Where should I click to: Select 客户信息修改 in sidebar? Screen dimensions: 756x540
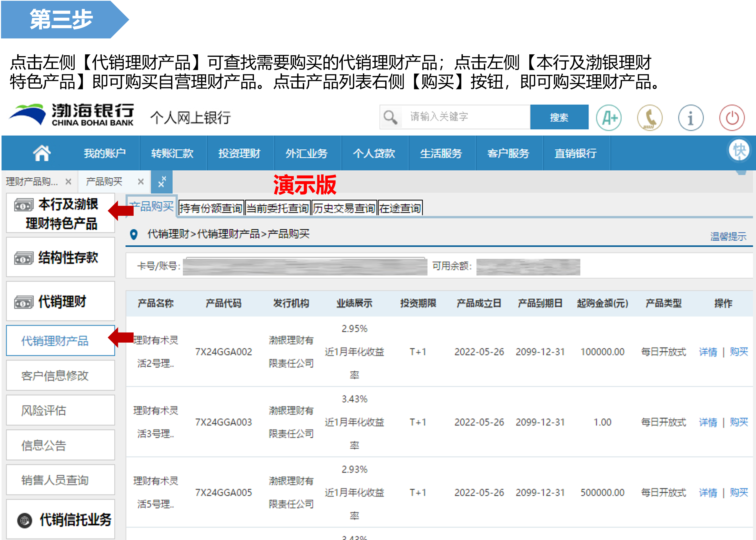[x=61, y=376]
